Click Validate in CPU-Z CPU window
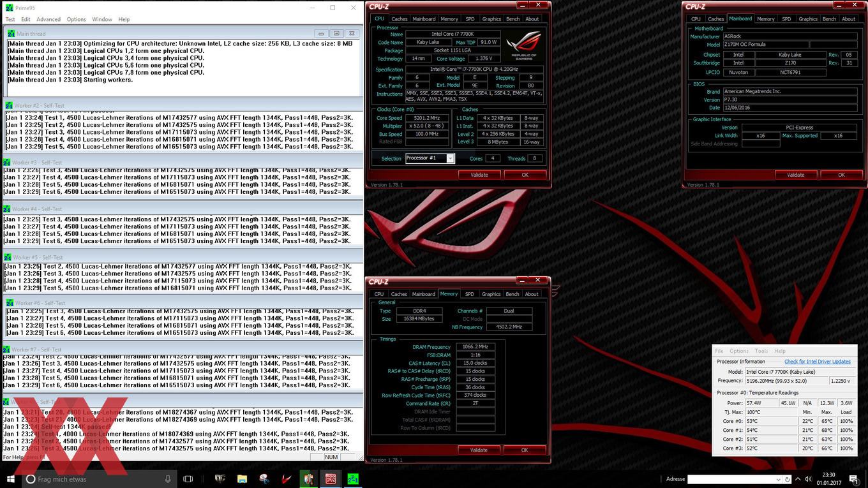 coord(479,175)
